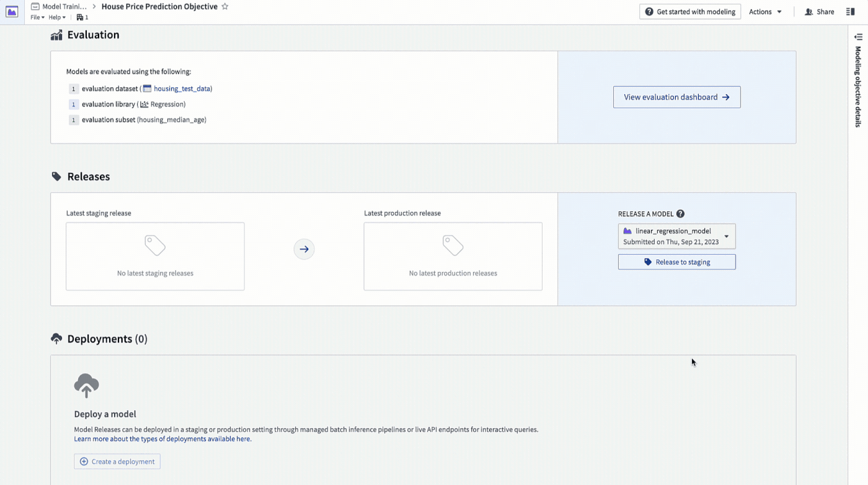Open the File menu
Screen dimensions: 868x485
pos(37,17)
